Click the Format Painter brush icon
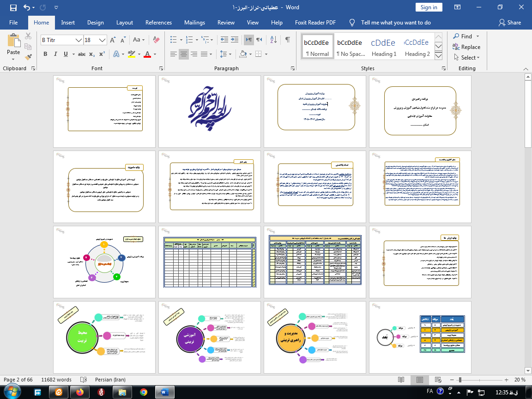 point(28,57)
